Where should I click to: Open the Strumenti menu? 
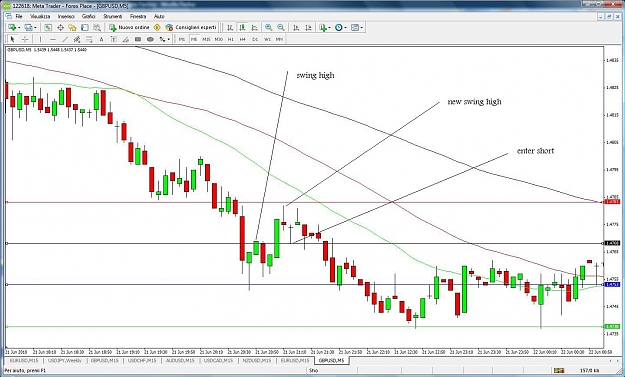[x=113, y=16]
